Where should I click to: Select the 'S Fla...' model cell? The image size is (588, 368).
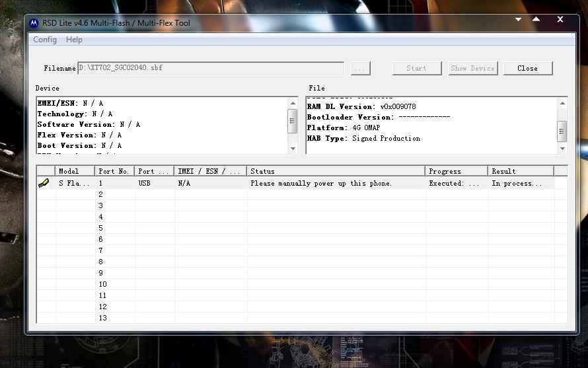[74, 183]
